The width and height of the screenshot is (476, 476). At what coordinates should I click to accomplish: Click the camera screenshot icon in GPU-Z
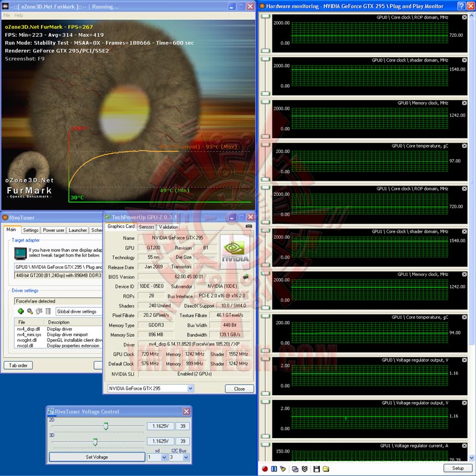(249, 226)
